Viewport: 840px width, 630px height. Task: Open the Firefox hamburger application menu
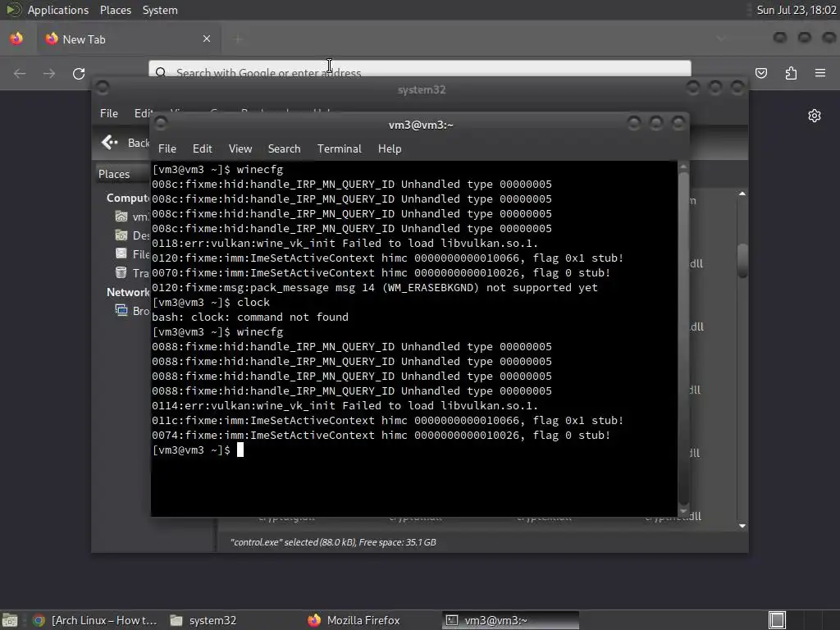(820, 73)
